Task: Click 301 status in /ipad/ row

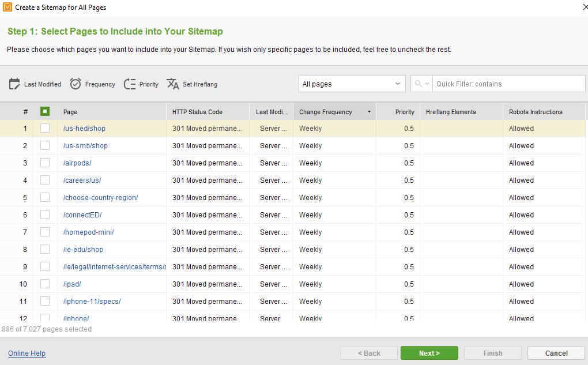Action: click(x=207, y=284)
